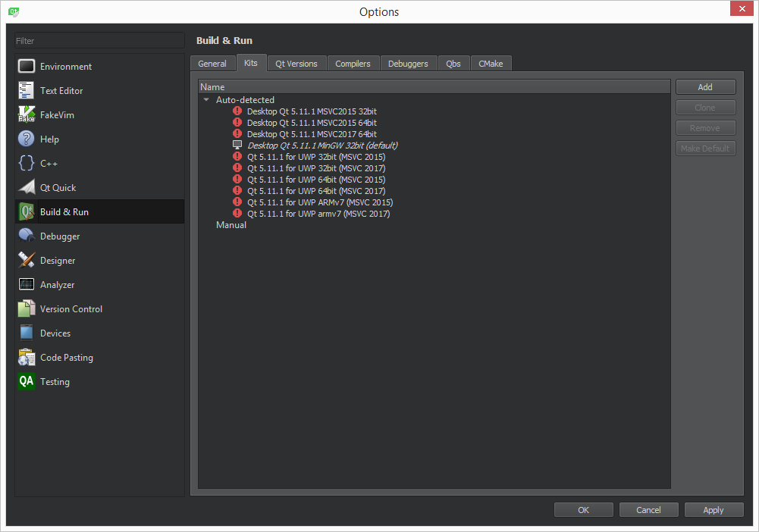Select the Qt Quick paper plane icon
This screenshot has width=759, height=532.
click(27, 188)
